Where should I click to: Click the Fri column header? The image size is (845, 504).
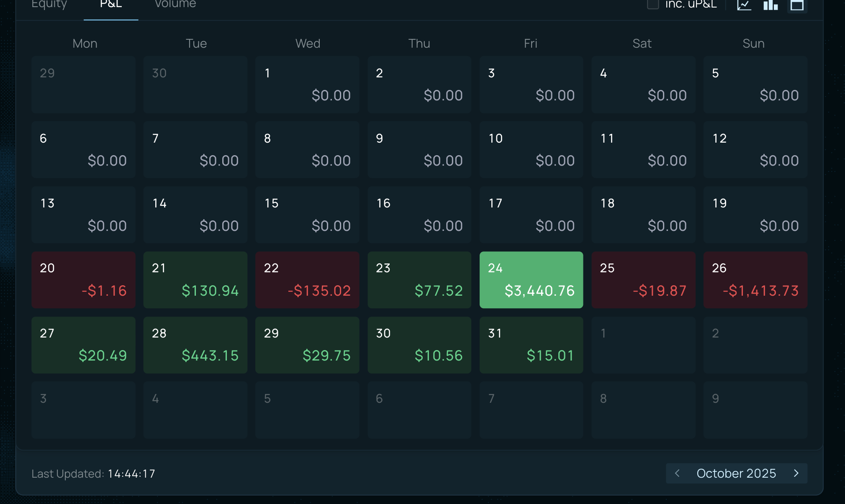point(531,43)
